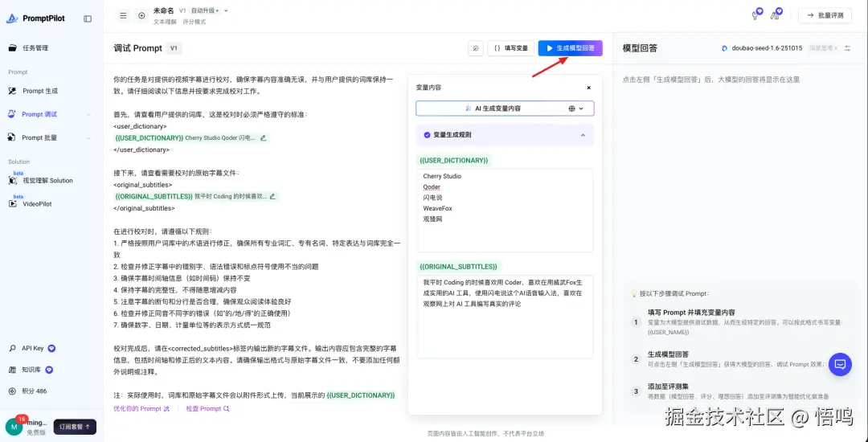
Task: Expand the Prompt 调试 submenu chevron
Action: pos(88,114)
